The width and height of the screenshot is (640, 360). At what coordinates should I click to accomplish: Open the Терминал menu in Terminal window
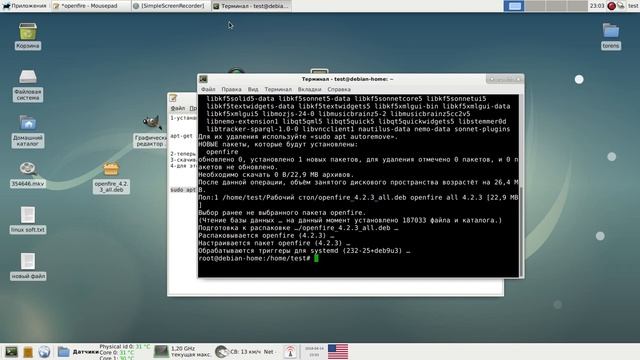(x=278, y=89)
